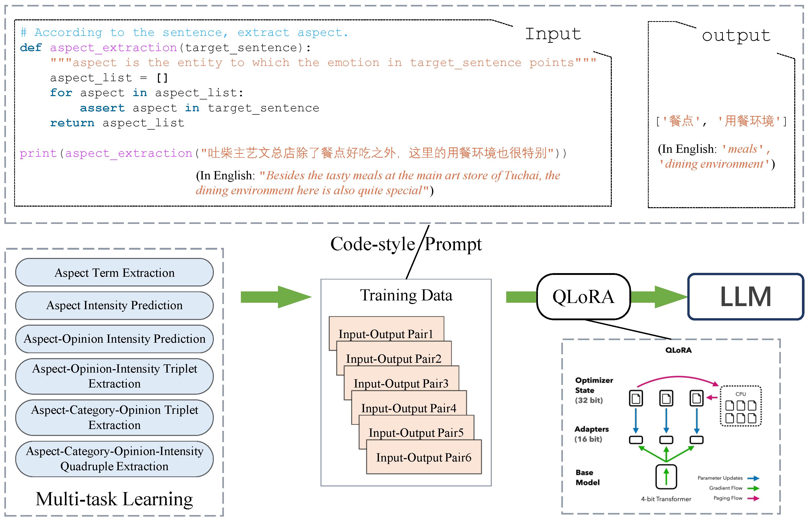The height and width of the screenshot is (522, 812).
Task: Click the 4-bit Transformer base model icon
Action: click(666, 477)
